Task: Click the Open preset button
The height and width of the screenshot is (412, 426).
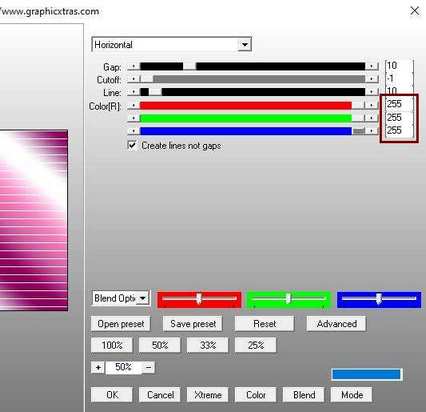Action: (121, 324)
